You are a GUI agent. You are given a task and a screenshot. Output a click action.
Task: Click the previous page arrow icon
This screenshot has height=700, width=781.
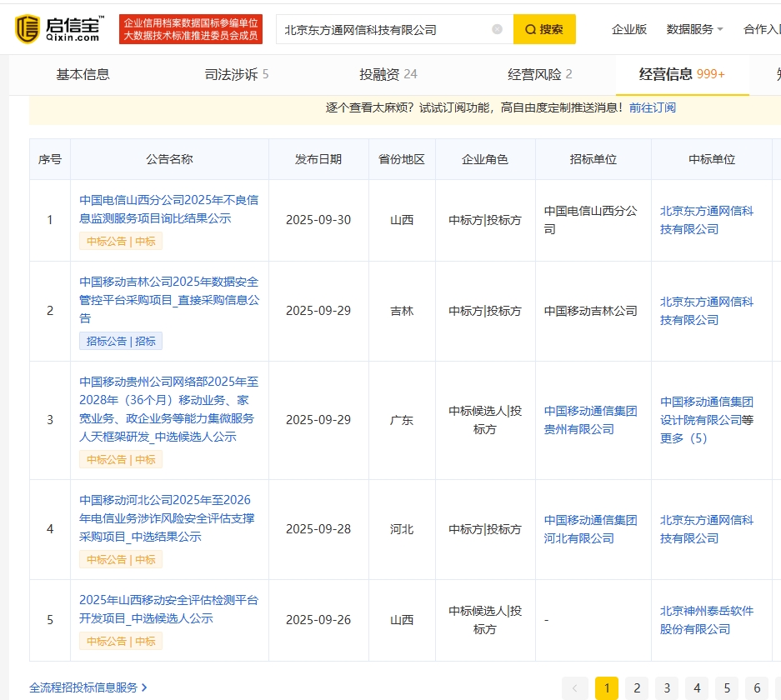click(575, 687)
